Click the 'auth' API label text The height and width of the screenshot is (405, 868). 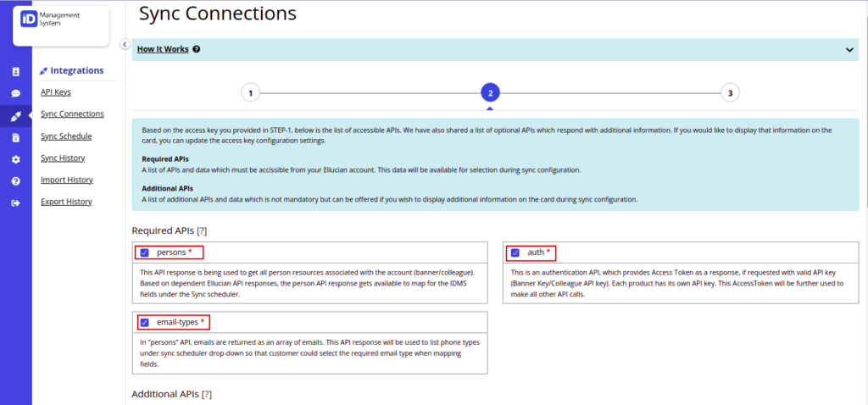click(x=536, y=252)
